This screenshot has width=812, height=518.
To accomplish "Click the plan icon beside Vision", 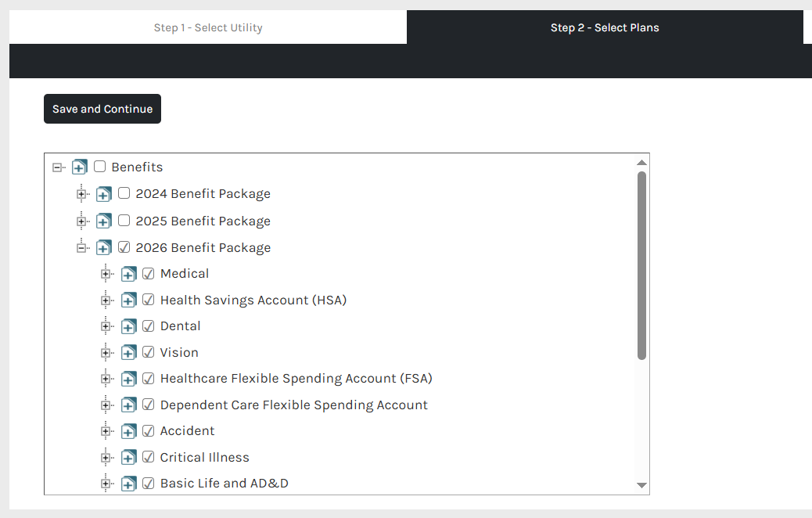I will (128, 352).
